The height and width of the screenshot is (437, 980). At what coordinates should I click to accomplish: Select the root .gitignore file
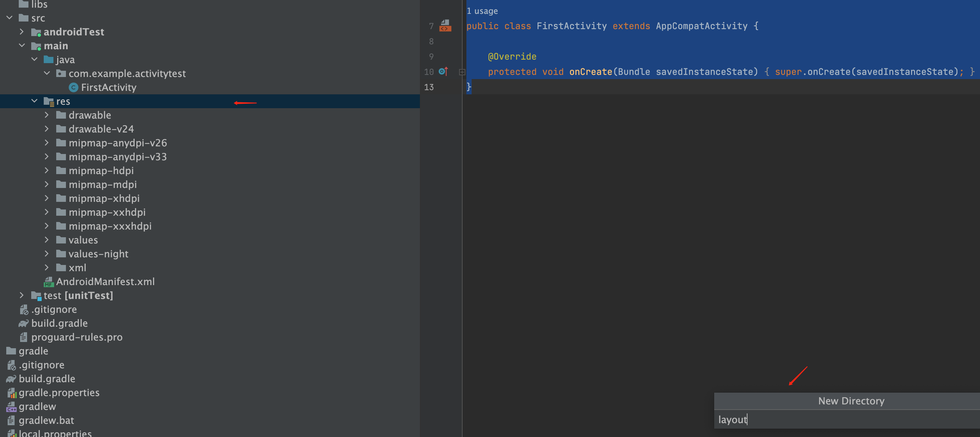(x=41, y=365)
